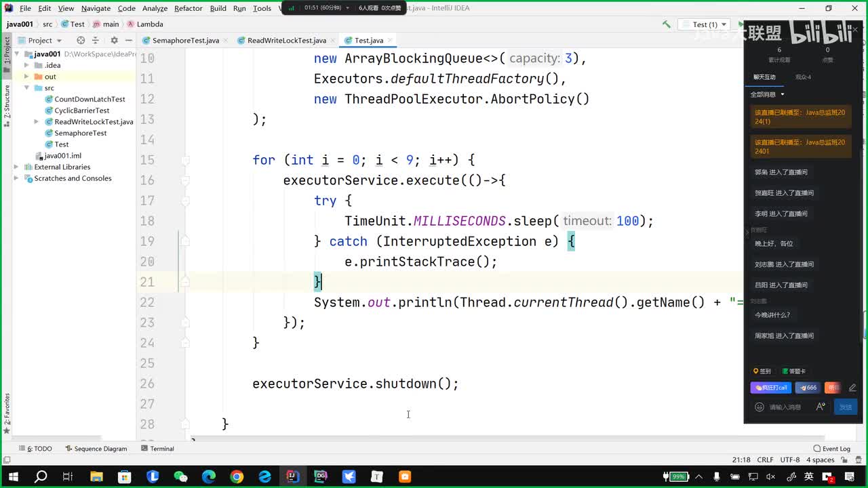Select SemaphoreTest in project tree
This screenshot has width=868, height=488.
coord(80,134)
